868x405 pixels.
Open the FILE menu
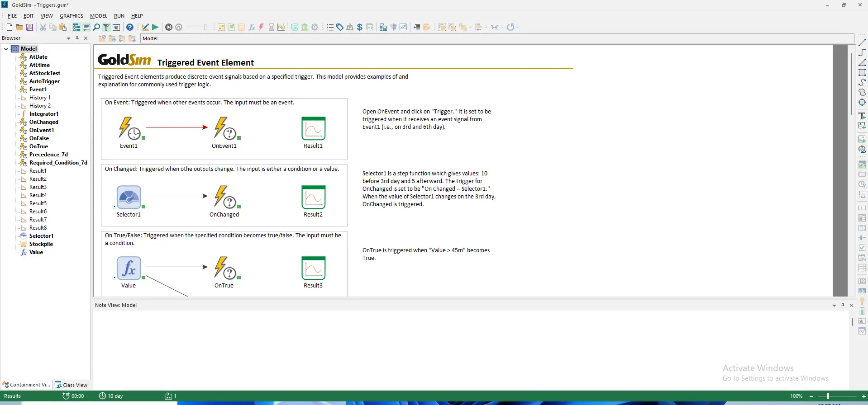tap(12, 16)
